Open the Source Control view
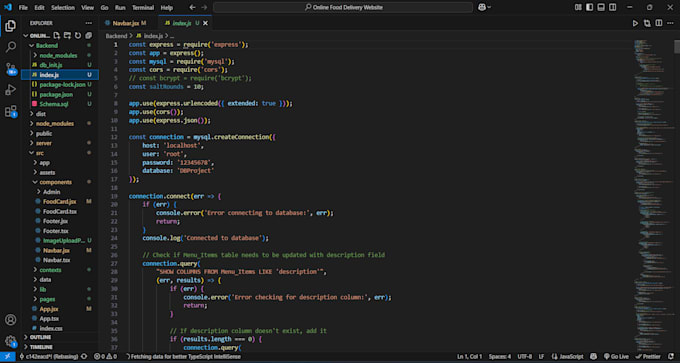680x363 pixels. click(10, 69)
